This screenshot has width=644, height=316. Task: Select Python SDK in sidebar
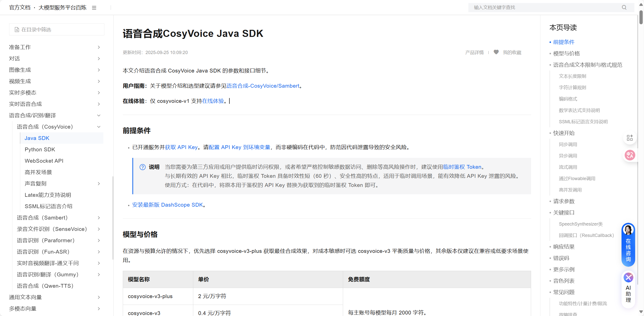pos(40,150)
